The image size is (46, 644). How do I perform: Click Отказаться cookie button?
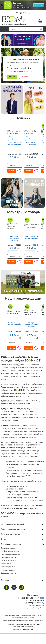(x=26, y=77)
